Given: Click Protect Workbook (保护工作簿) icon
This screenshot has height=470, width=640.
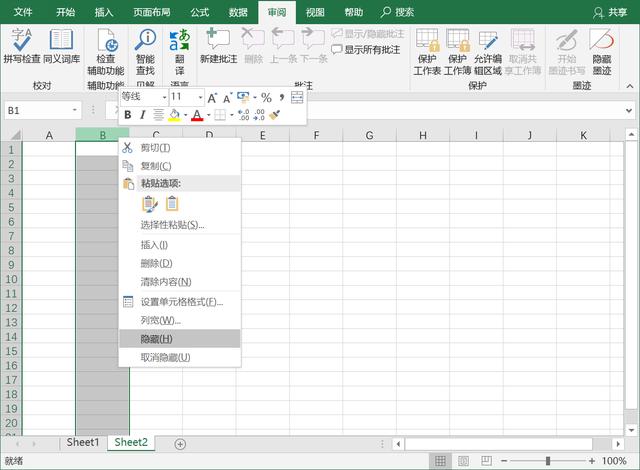Looking at the screenshot, I should [x=458, y=41].
